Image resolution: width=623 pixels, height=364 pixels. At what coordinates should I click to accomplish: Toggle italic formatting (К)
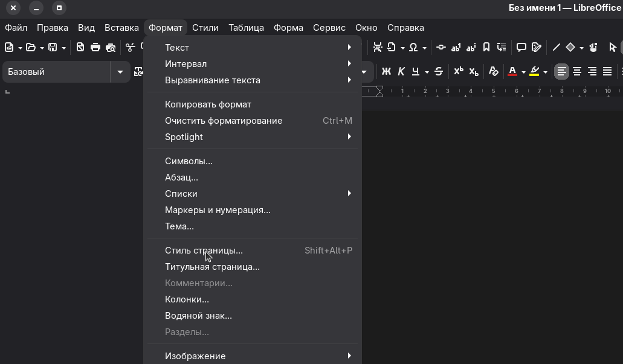(401, 71)
